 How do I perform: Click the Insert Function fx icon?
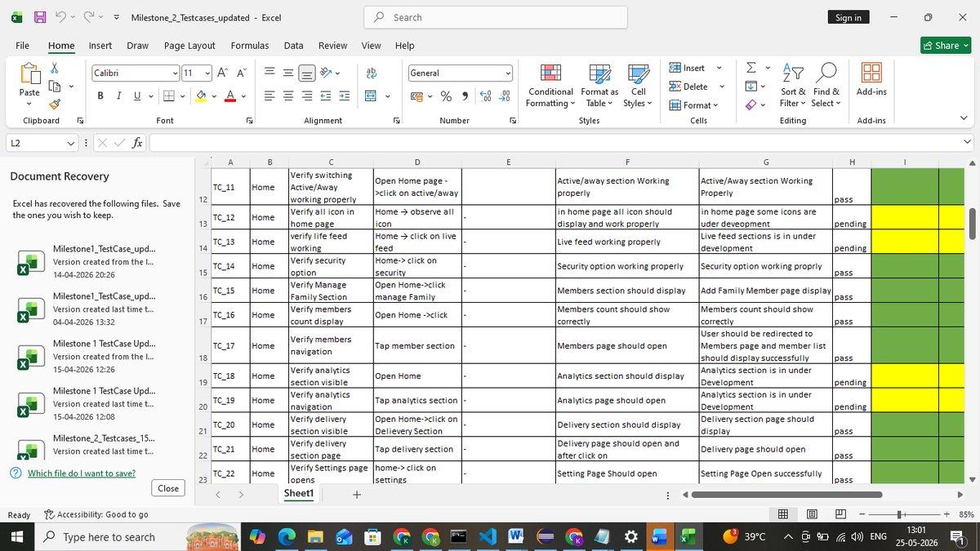pos(137,143)
